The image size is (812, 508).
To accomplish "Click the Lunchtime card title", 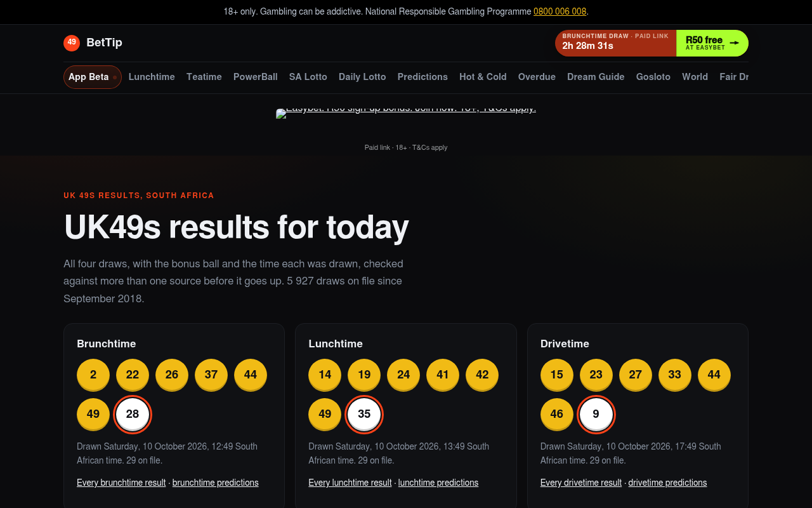I will click(x=336, y=344).
